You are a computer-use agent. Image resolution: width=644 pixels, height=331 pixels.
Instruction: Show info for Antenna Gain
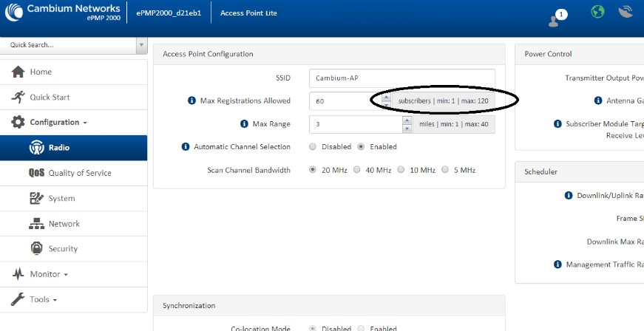click(598, 100)
